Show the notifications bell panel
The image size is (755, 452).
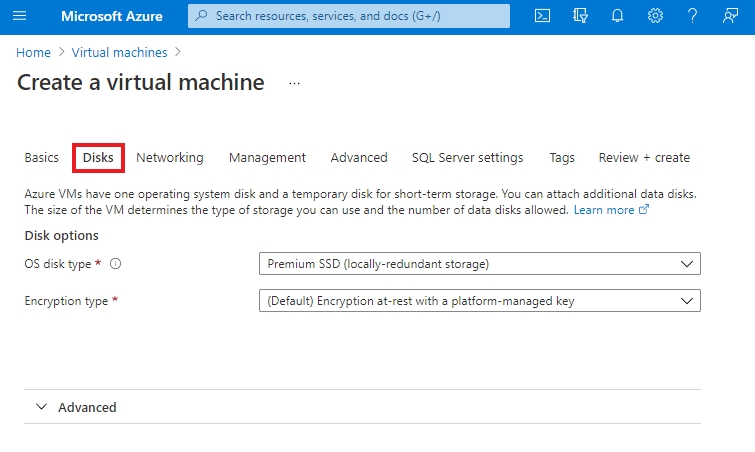point(618,16)
